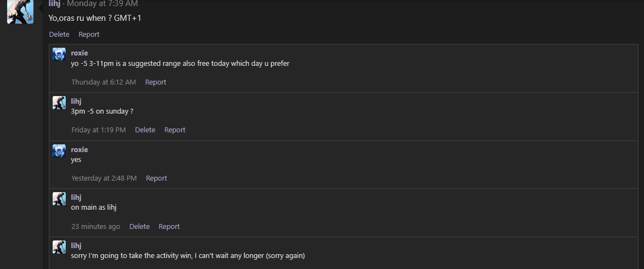Open roxie's avatar beside the "suggested range" comment

pyautogui.click(x=59, y=54)
